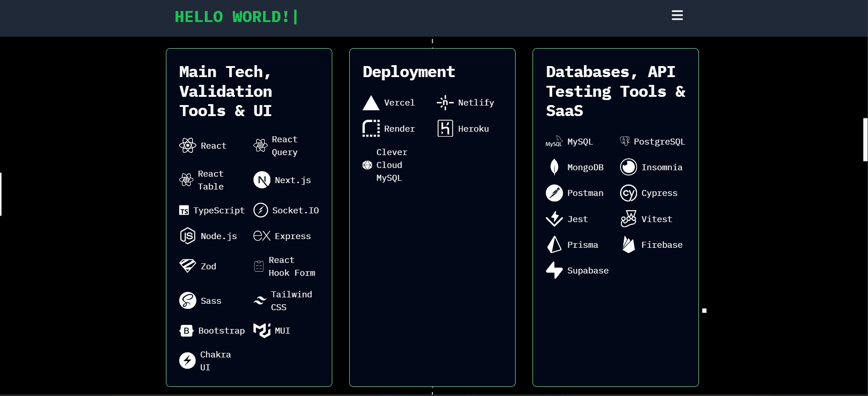Screen dimensions: 868x396
Task: Select the "Socket.IO" label
Action: (296, 210)
